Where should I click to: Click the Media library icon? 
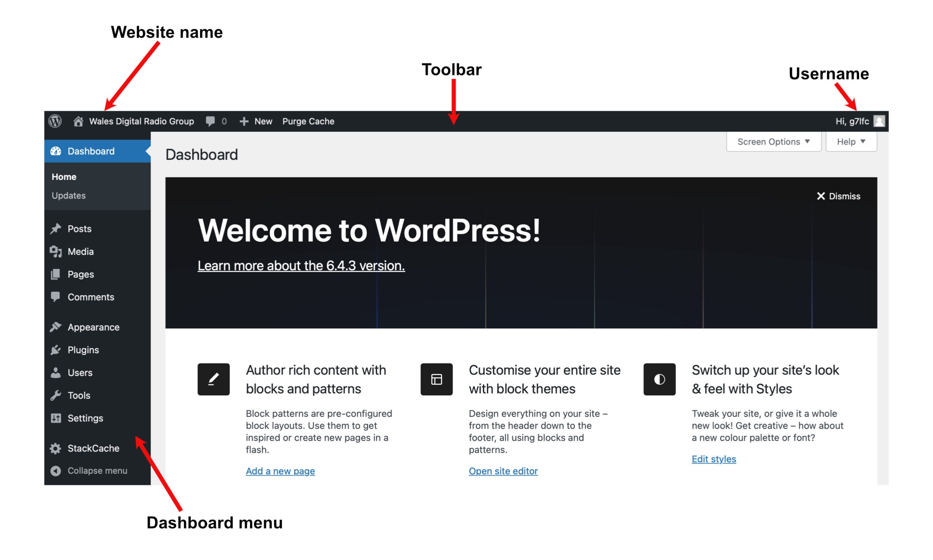pyautogui.click(x=56, y=251)
